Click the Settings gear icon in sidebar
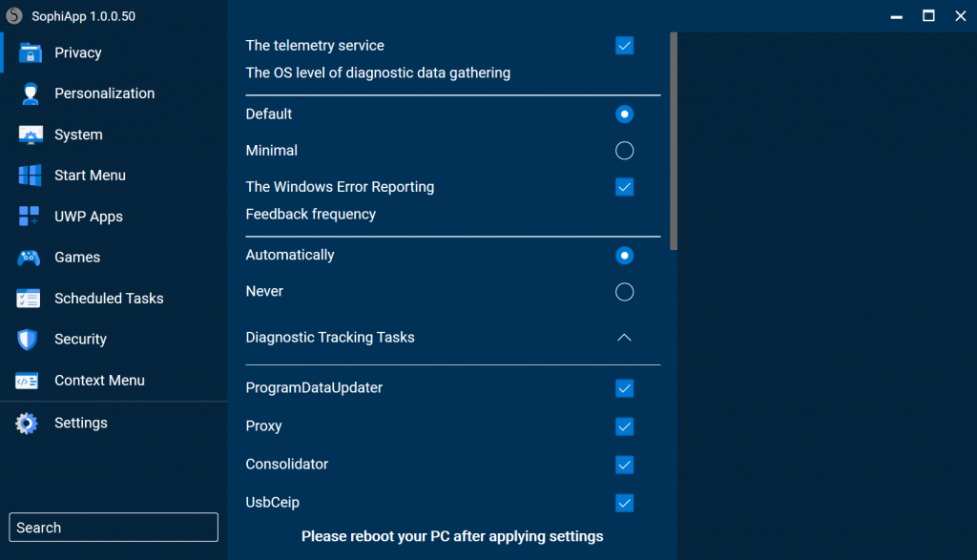Image resolution: width=977 pixels, height=560 pixels. (x=29, y=423)
